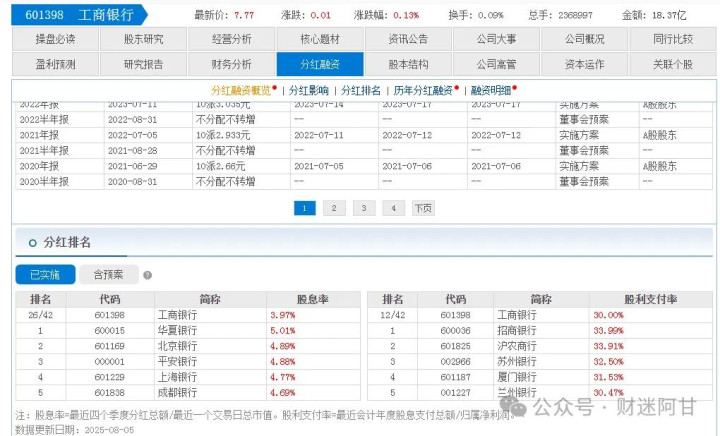720x436 pixels.
Task: Click the question mark help icon
Action: coord(147,275)
